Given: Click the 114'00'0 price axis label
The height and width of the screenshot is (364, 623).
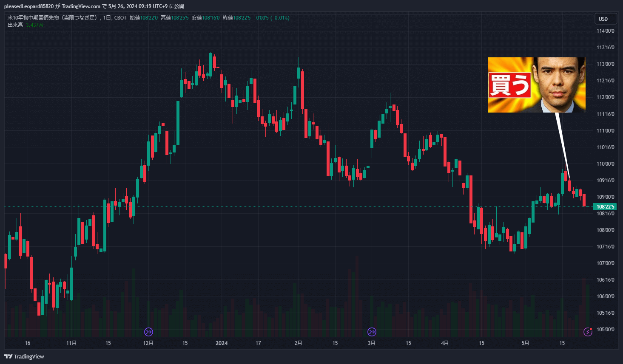Looking at the screenshot, I should point(605,31).
